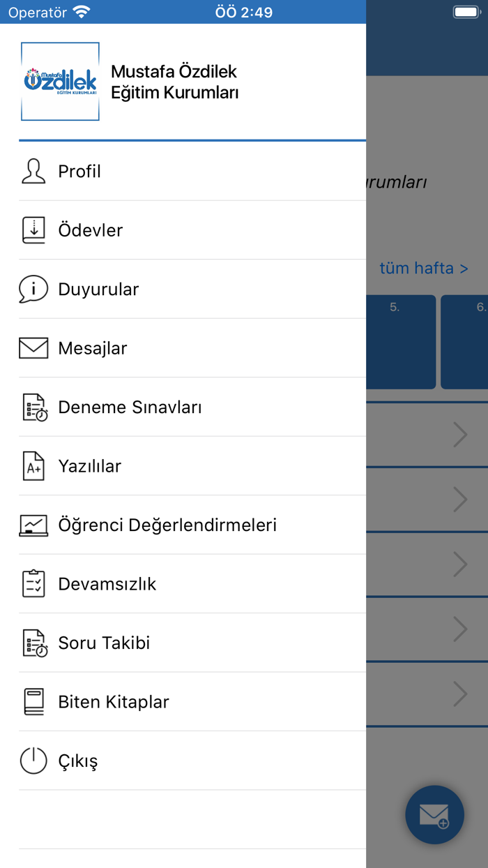Open the Öğrenci Değerlendirmeleri chart icon
488x868 pixels.
pos(33,525)
